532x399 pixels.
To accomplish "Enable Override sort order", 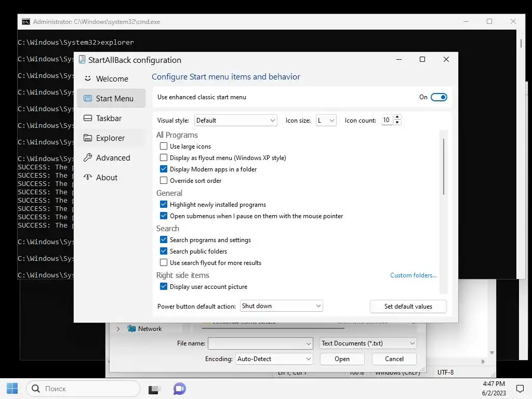I will 164,180.
